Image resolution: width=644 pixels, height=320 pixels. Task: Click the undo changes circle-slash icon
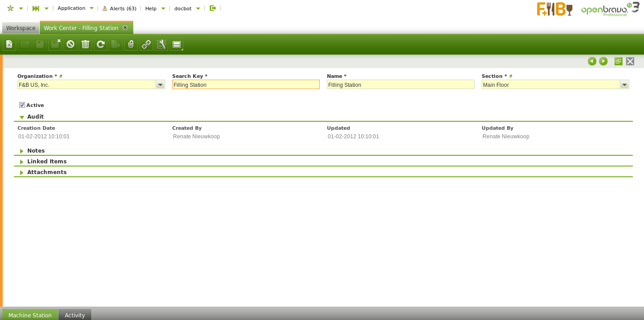pyautogui.click(x=70, y=44)
